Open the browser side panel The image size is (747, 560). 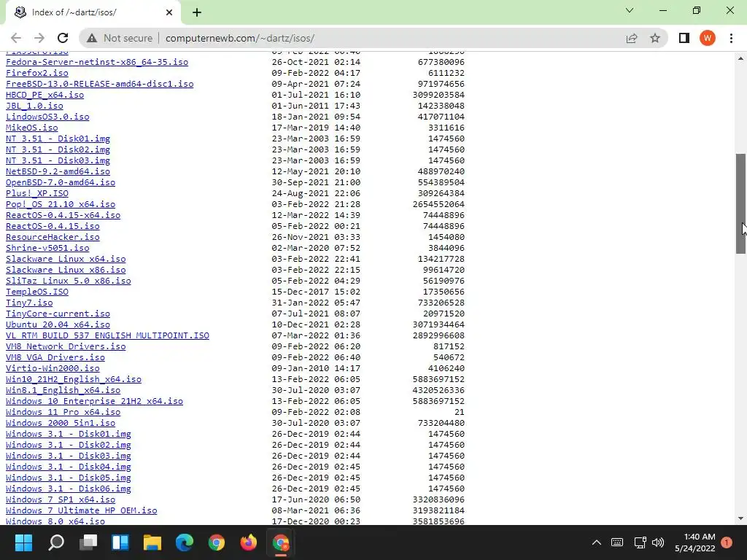(x=684, y=38)
